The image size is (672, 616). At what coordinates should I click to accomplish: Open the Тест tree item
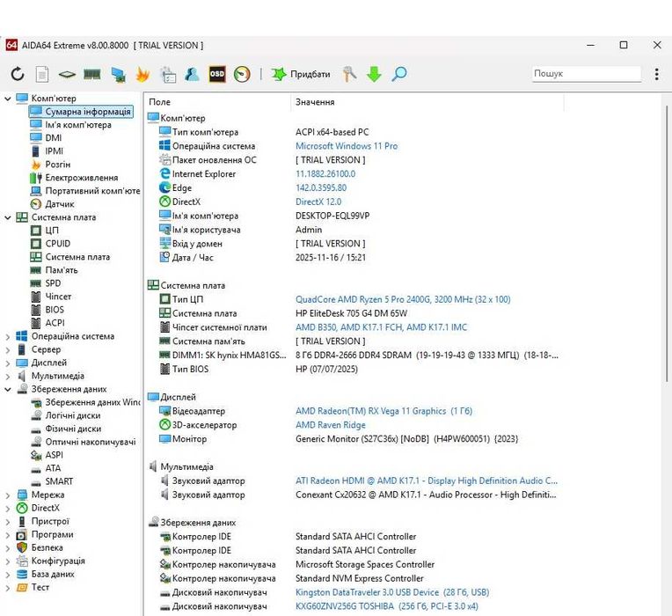(x=33, y=587)
